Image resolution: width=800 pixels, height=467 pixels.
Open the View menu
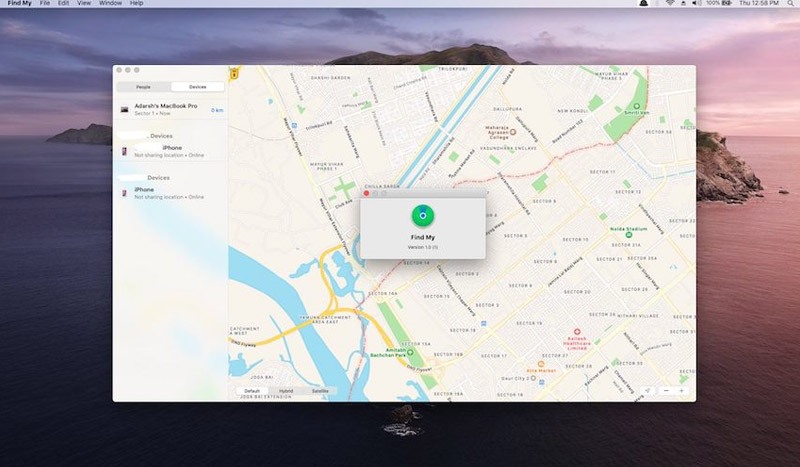(x=84, y=3)
